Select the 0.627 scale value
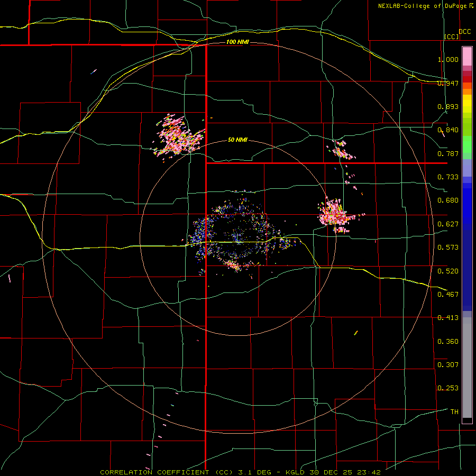 [448, 224]
